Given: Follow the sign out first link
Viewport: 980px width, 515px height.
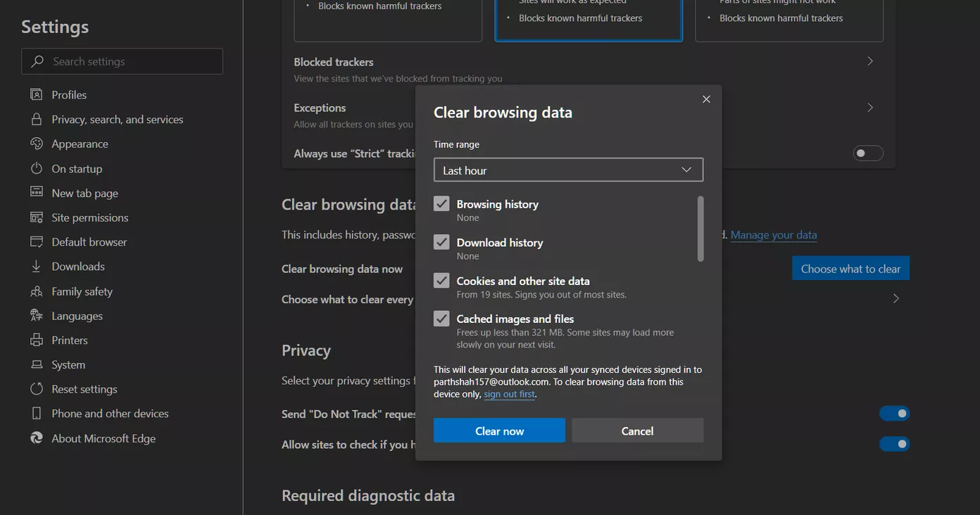Looking at the screenshot, I should (x=509, y=395).
